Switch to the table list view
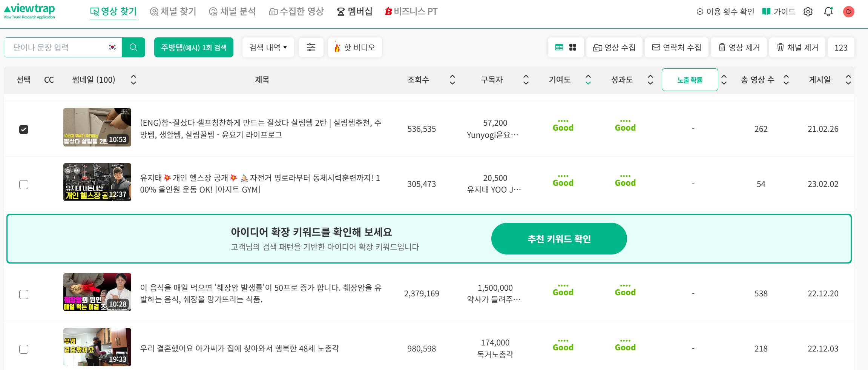The height and width of the screenshot is (370, 868). pyautogui.click(x=559, y=47)
